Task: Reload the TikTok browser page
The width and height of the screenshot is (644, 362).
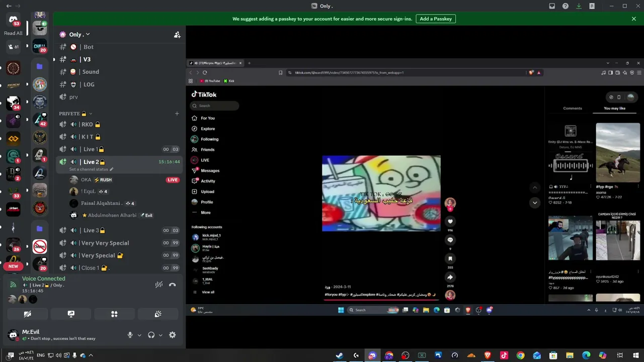Action: 205,72
